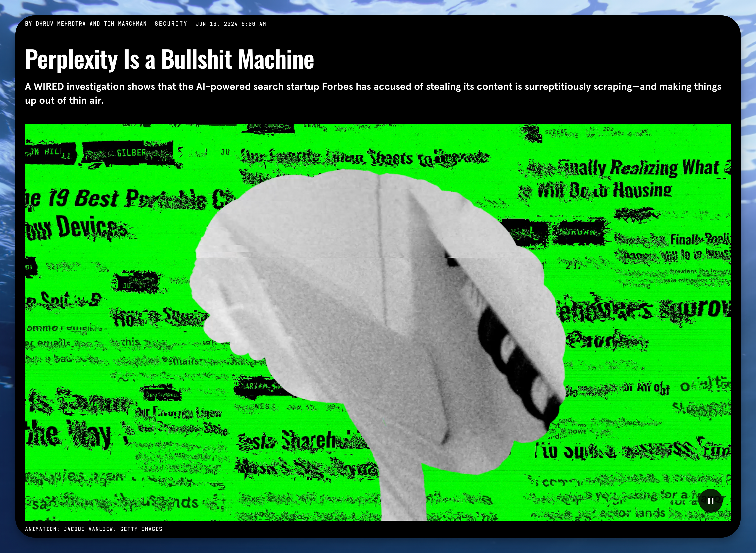Click the word 'BY' in the byline
The width and height of the screenshot is (756, 553).
(x=28, y=24)
